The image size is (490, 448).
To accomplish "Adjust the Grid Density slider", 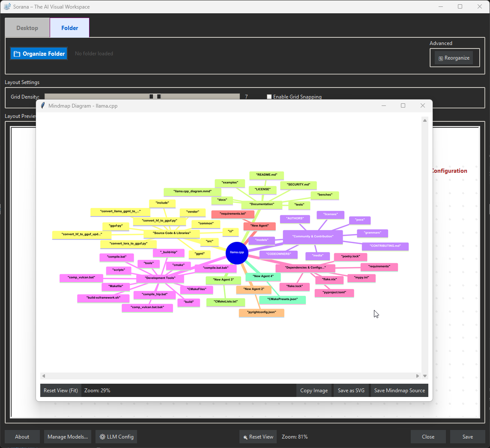I will coord(154,96).
